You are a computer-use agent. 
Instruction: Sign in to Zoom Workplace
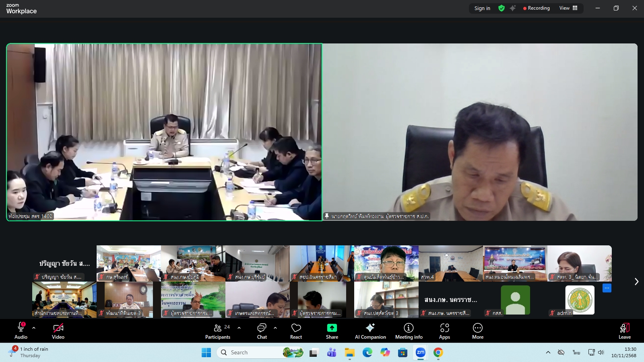click(482, 8)
